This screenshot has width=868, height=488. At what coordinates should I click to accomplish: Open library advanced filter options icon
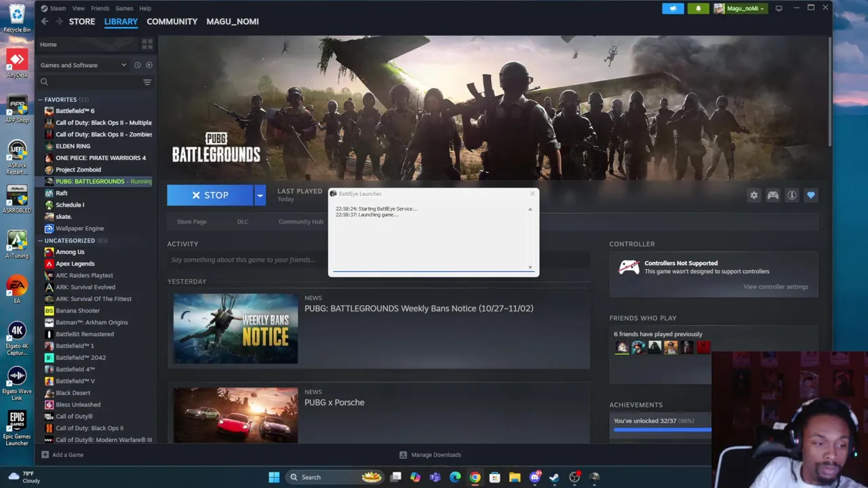147,82
